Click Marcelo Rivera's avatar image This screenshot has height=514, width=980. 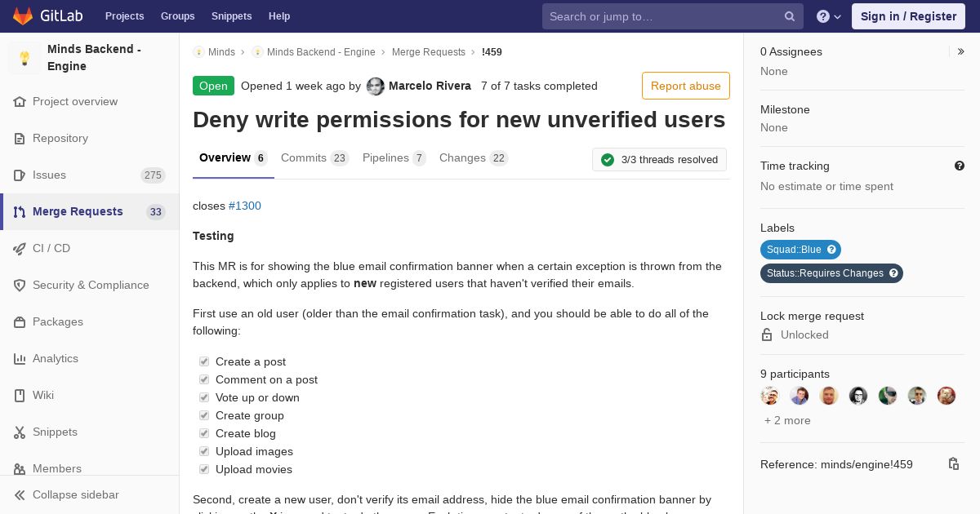(x=376, y=86)
